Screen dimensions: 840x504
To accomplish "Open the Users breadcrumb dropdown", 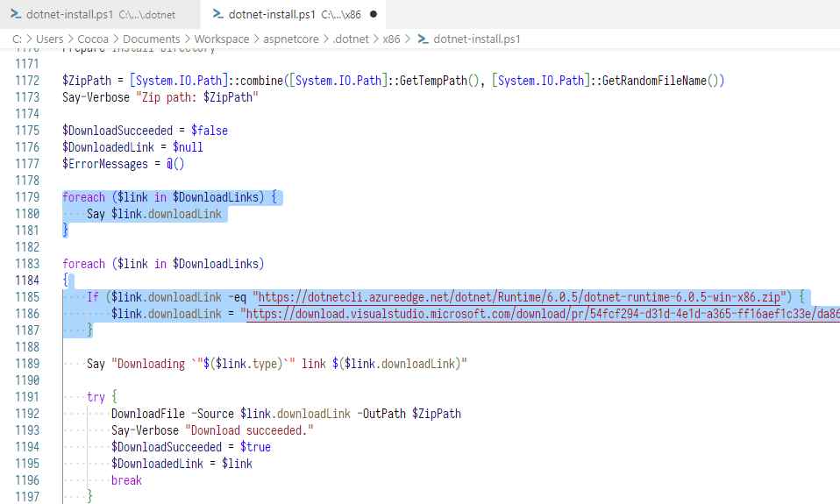I will pyautogui.click(x=50, y=39).
